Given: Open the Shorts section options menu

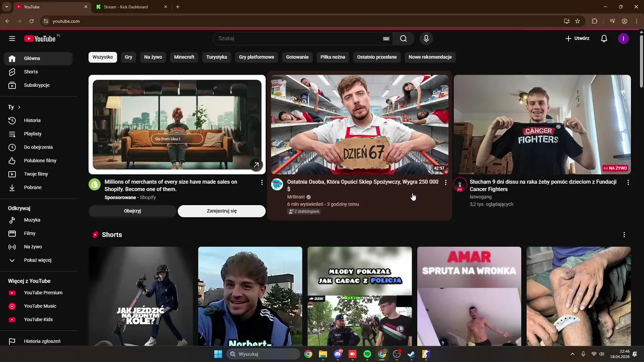Looking at the screenshot, I should (x=624, y=235).
